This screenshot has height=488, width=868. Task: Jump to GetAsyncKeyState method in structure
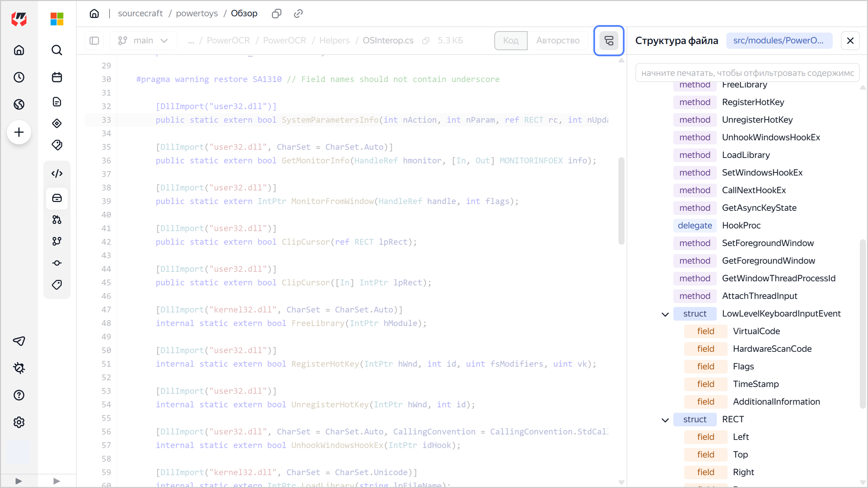click(759, 208)
